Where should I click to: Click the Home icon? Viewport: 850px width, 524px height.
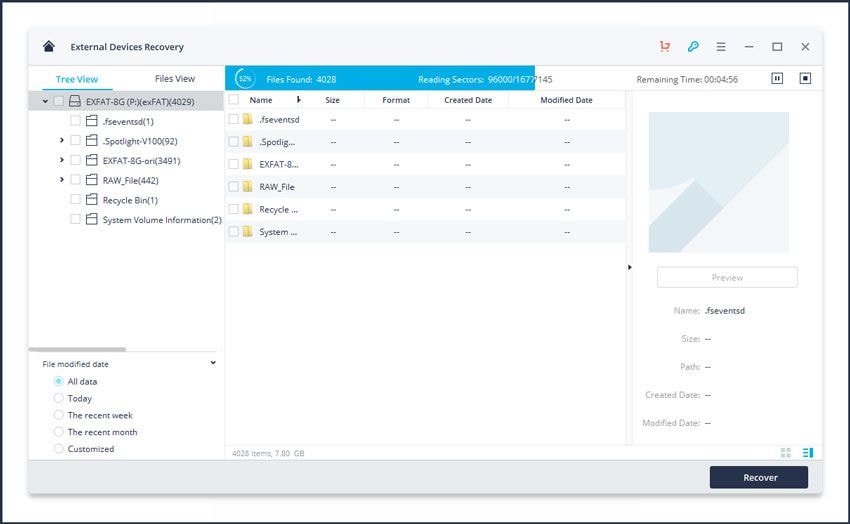[49, 47]
